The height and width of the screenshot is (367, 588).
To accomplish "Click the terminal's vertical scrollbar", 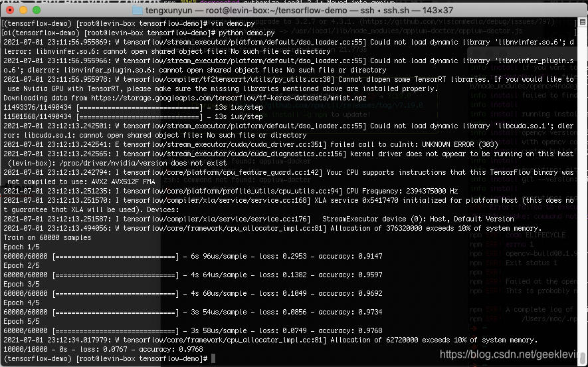I will pyautogui.click(x=583, y=191).
